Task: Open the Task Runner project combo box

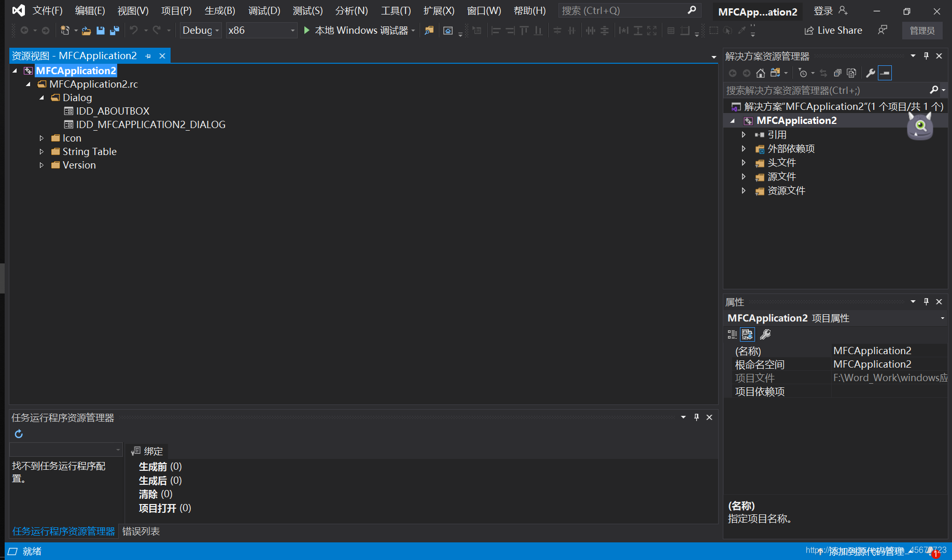Action: [x=66, y=450]
